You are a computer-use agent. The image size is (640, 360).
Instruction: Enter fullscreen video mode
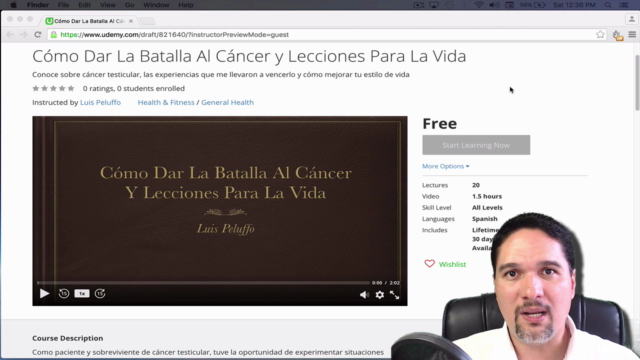point(394,295)
